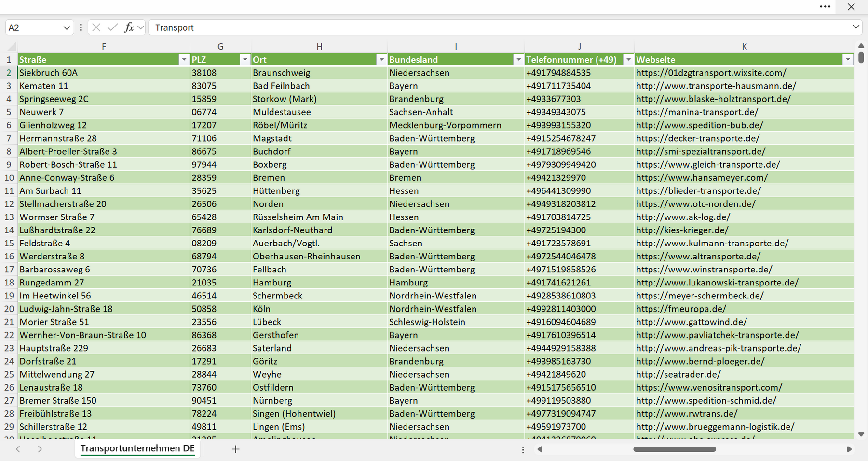Select cell Oberhausen-Rheinhausen
This screenshot has width=868, height=461.
coord(319,257)
